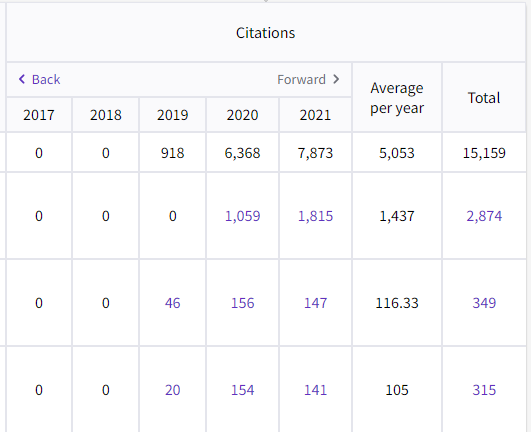The height and width of the screenshot is (432, 531).
Task: Click the right chevron beside Forward
Action: 336,79
